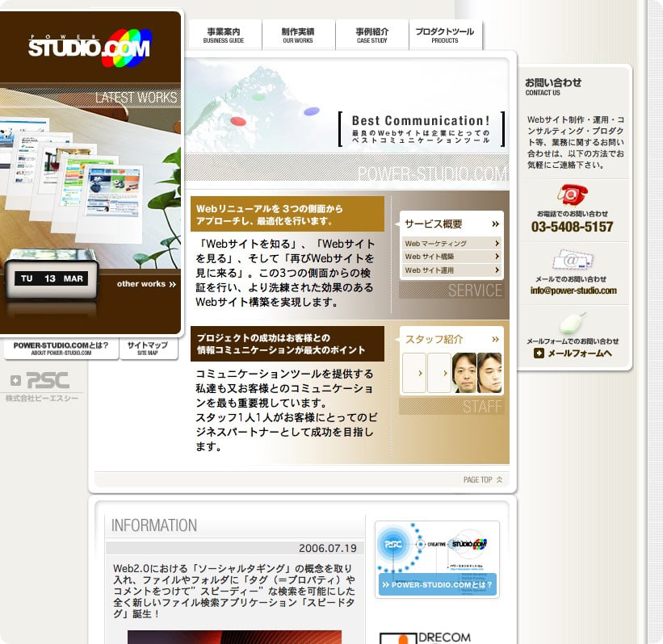The image size is (663, 644).
Task: Click the green mouse icon
Action: coord(573,323)
